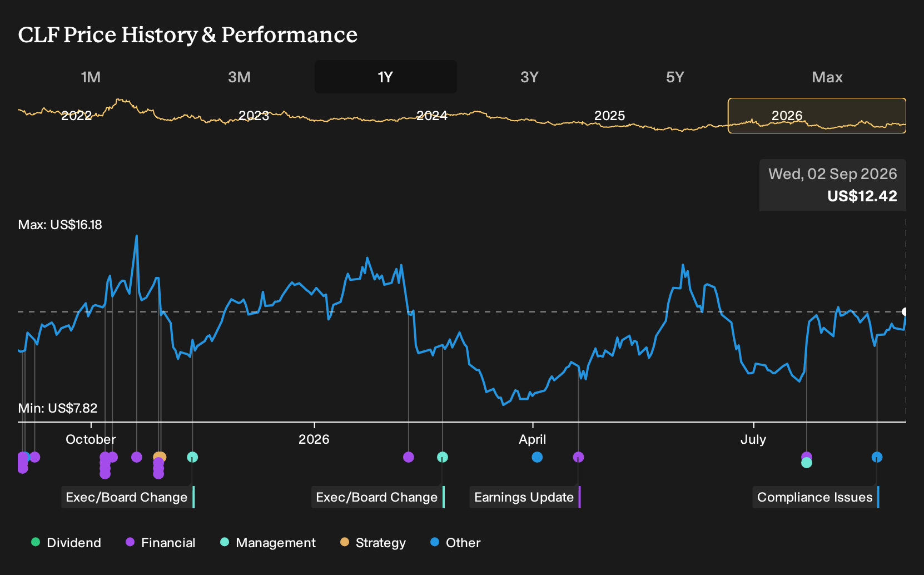Open the Compliance Issues event label
This screenshot has width=924, height=575.
[x=816, y=497]
